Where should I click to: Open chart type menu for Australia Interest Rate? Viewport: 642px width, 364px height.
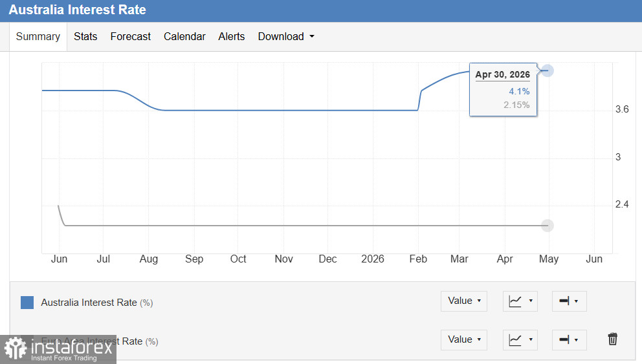click(x=520, y=301)
